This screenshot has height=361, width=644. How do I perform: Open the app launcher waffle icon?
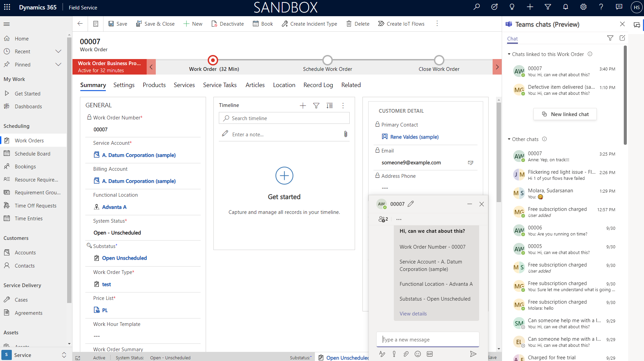pyautogui.click(x=7, y=7)
